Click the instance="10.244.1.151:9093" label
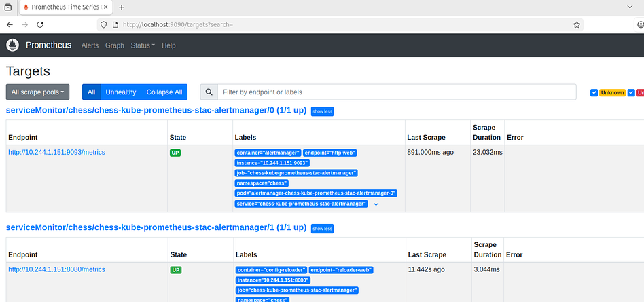Viewport: 644px width, 302px height. pos(272,163)
